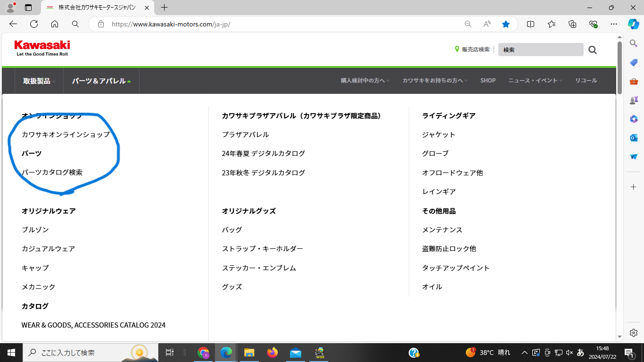Open オフロードウェア他 link
Screen dimensions: 644x362
(453, 173)
